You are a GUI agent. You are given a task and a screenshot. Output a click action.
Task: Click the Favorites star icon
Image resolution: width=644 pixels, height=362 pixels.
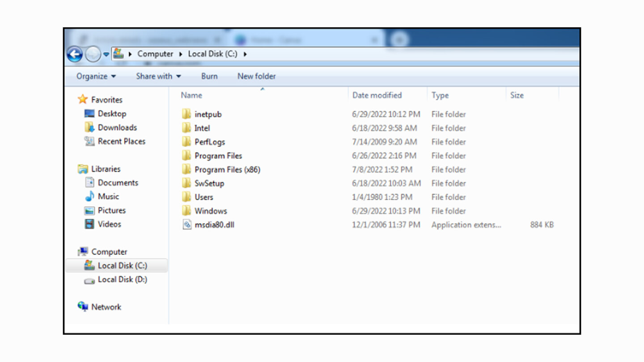pyautogui.click(x=83, y=99)
